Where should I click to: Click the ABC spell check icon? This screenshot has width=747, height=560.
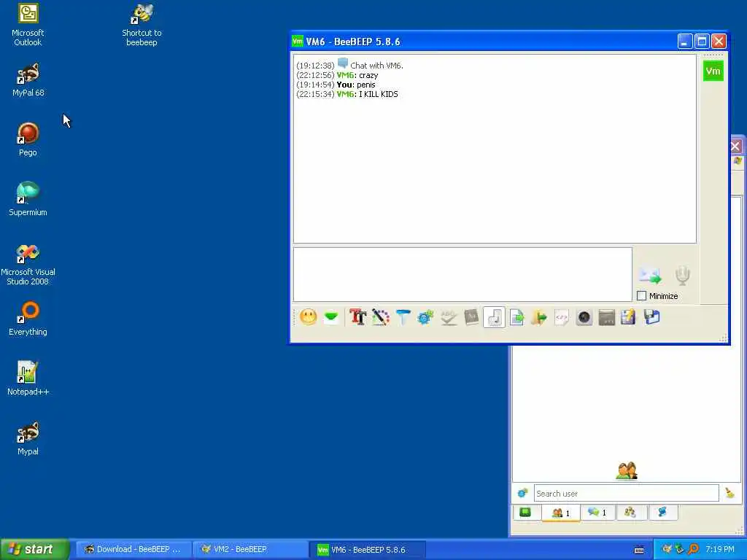click(x=449, y=317)
